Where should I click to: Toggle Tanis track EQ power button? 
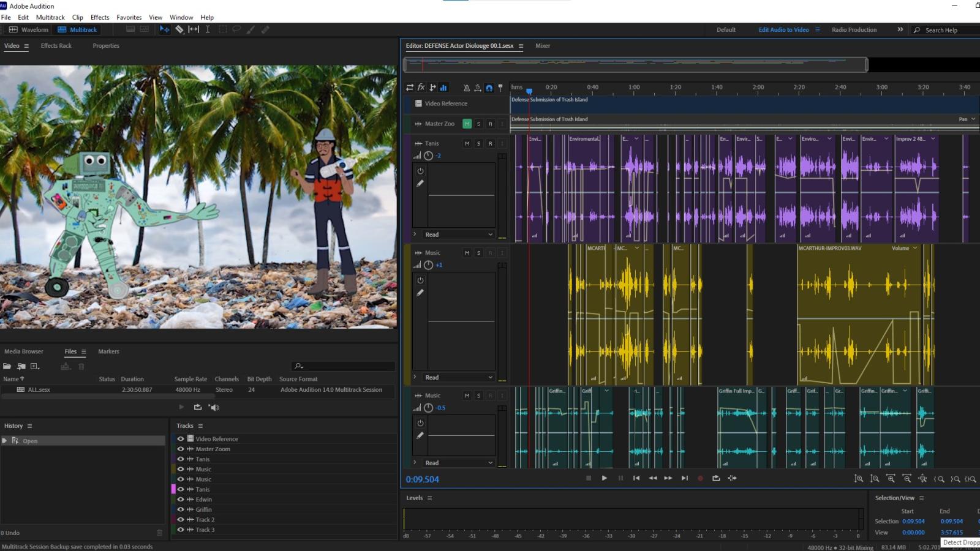pyautogui.click(x=420, y=171)
